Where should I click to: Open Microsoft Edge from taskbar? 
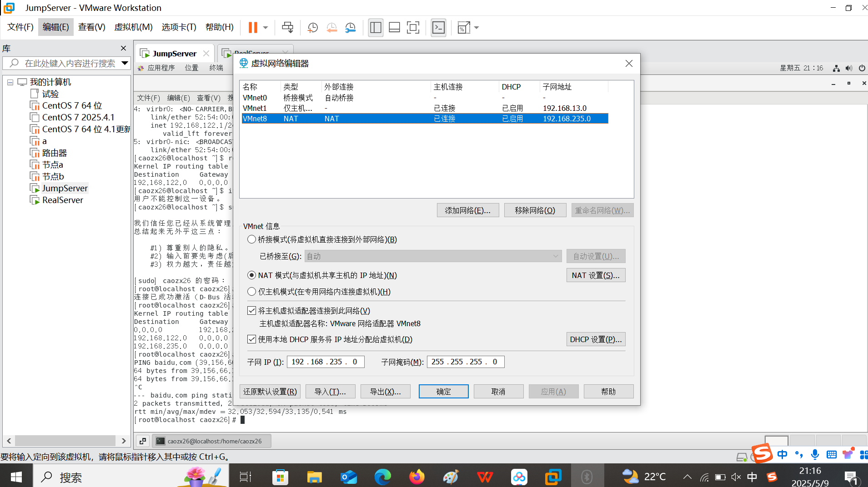click(x=382, y=477)
